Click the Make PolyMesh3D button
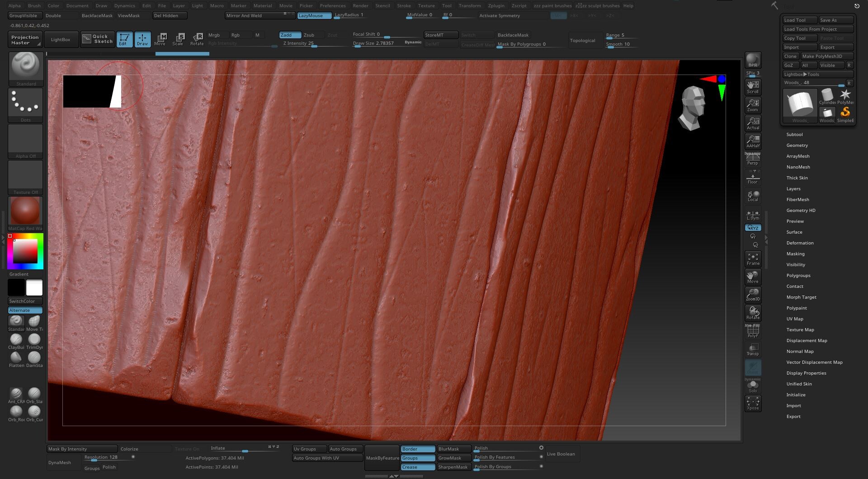Image resolution: width=868 pixels, height=479 pixels. [x=826, y=56]
